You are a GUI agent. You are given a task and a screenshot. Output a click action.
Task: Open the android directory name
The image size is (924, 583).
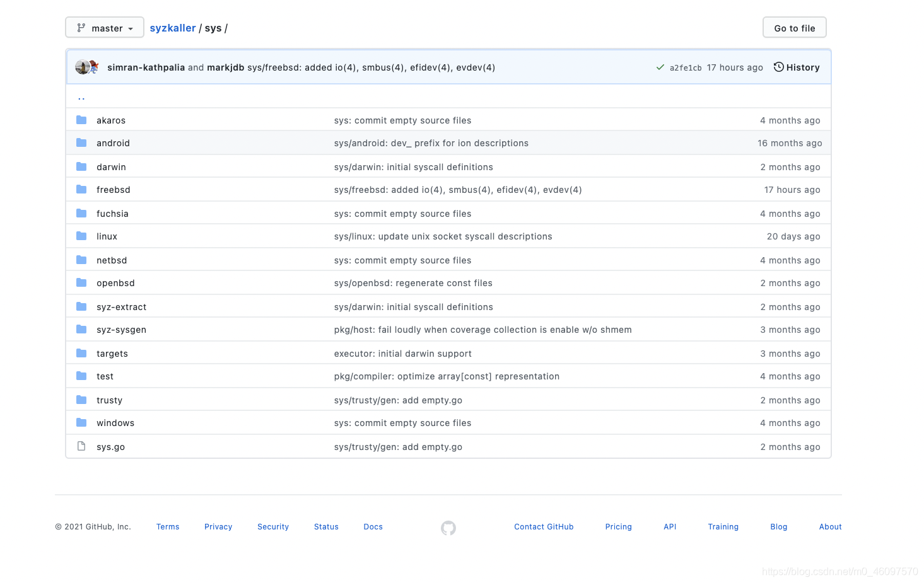pos(113,143)
